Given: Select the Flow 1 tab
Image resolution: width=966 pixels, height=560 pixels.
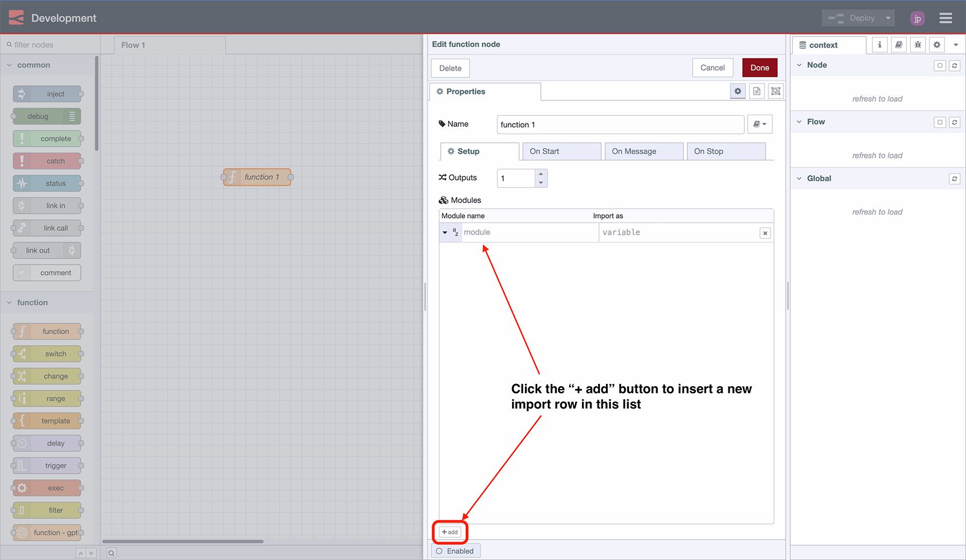Looking at the screenshot, I should [133, 45].
